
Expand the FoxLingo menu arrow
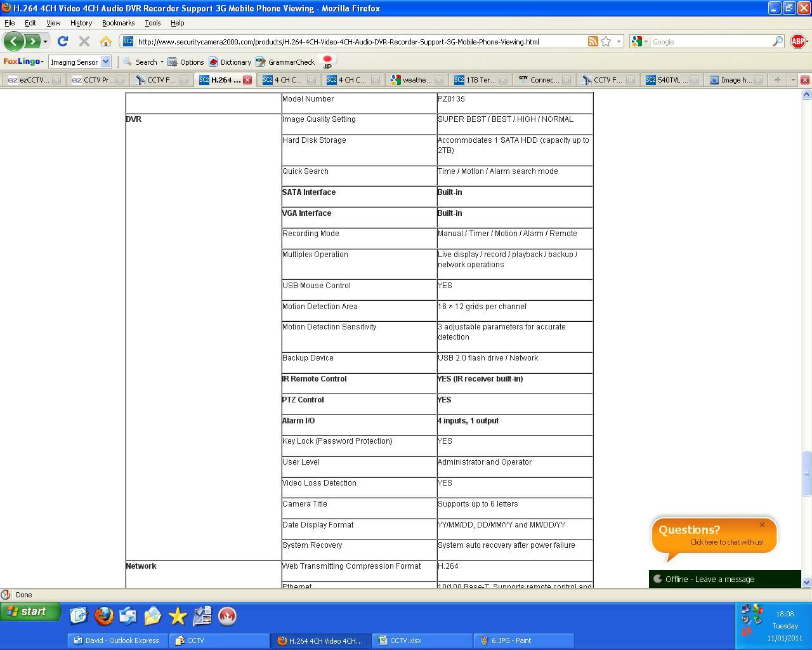click(42, 62)
